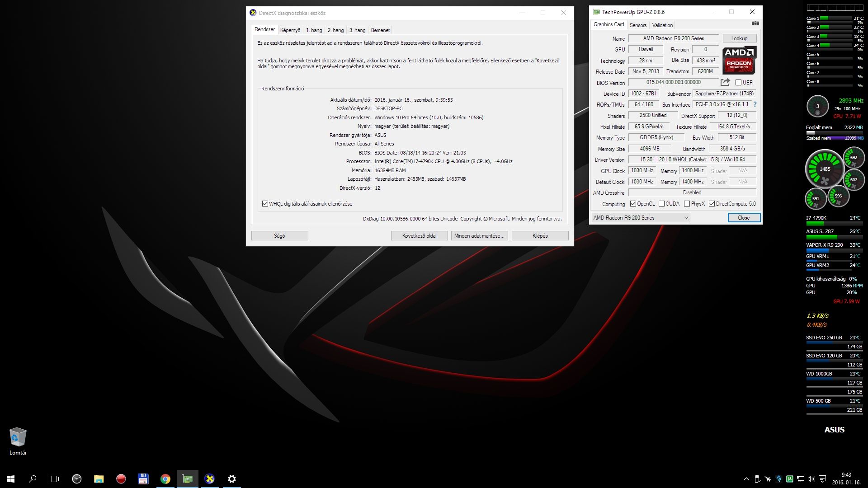
Task: Toggle the OpenCL checkbox
Action: coord(633,204)
